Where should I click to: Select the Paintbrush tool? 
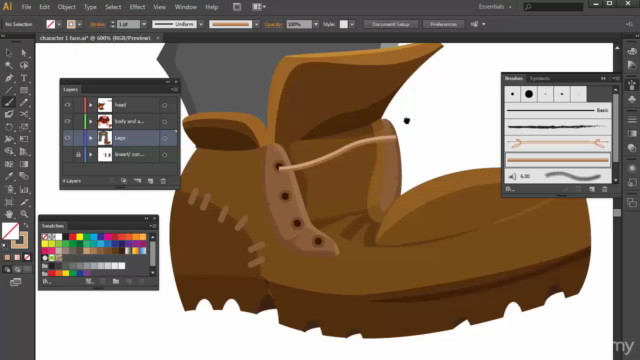tap(9, 102)
